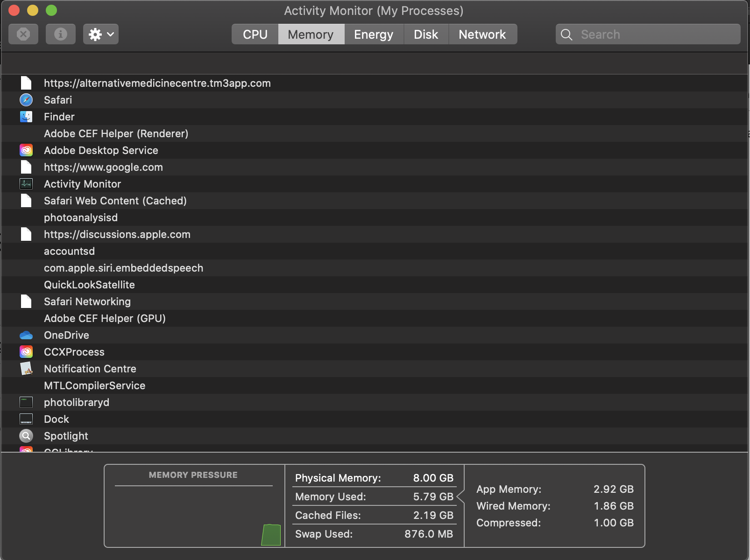750x560 pixels.
Task: Select the QuickLookSatellite process
Action: point(89,285)
